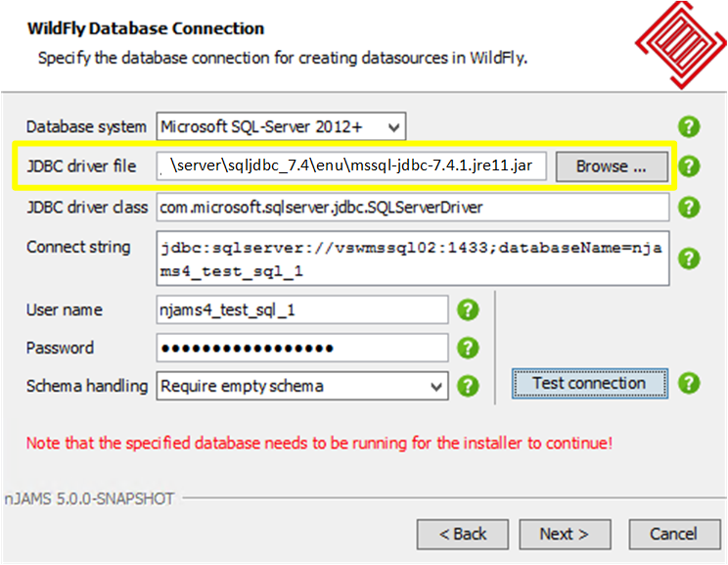This screenshot has width=728, height=565.
Task: Open help for Schema handling dropdown
Action: tap(468, 386)
